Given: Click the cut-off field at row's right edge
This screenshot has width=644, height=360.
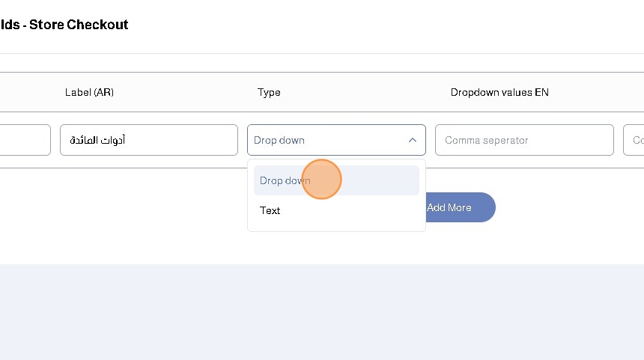Looking at the screenshot, I should [634, 140].
